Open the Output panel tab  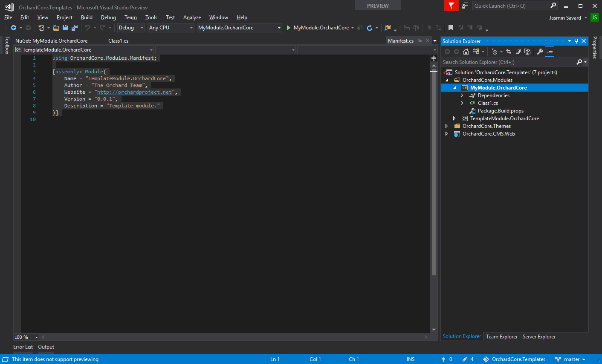point(46,347)
